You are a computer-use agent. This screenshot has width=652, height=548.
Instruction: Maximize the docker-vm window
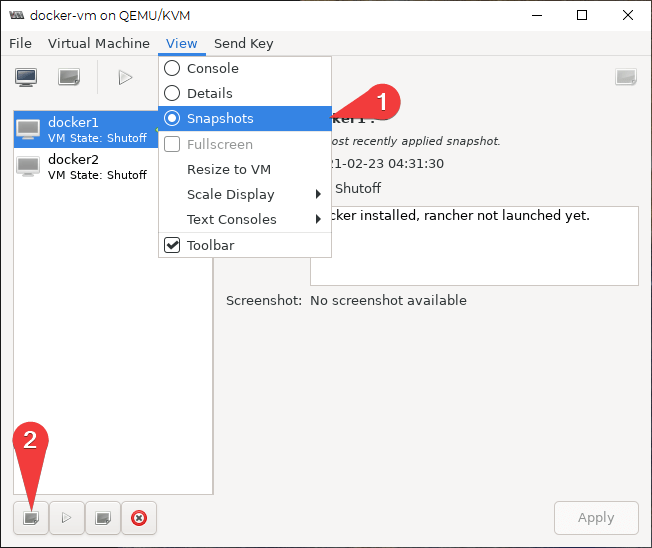coord(582,15)
